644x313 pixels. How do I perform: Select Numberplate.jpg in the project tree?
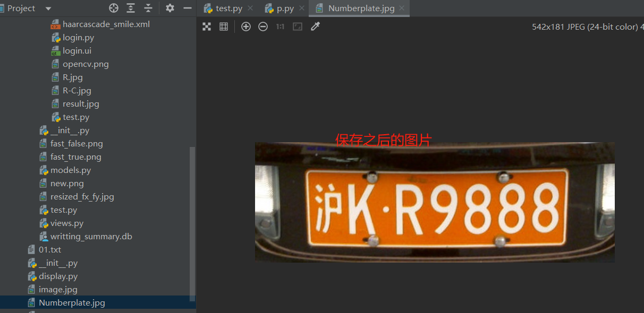point(72,303)
